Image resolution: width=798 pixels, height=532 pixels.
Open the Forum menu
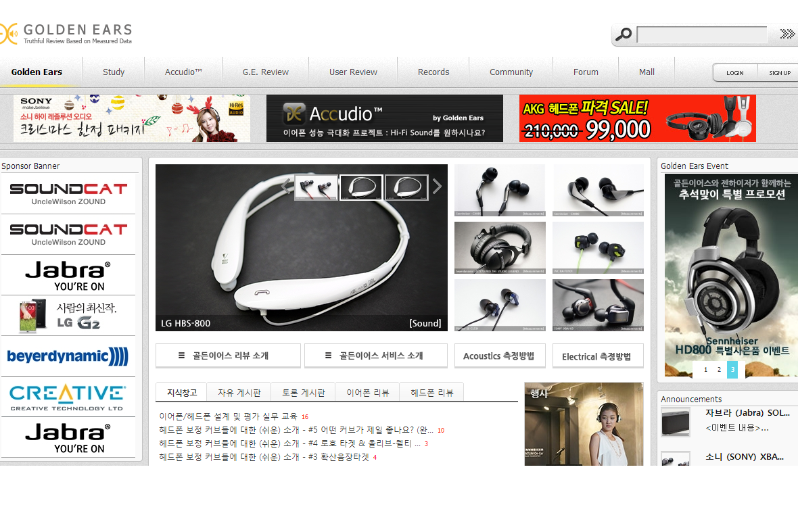586,72
